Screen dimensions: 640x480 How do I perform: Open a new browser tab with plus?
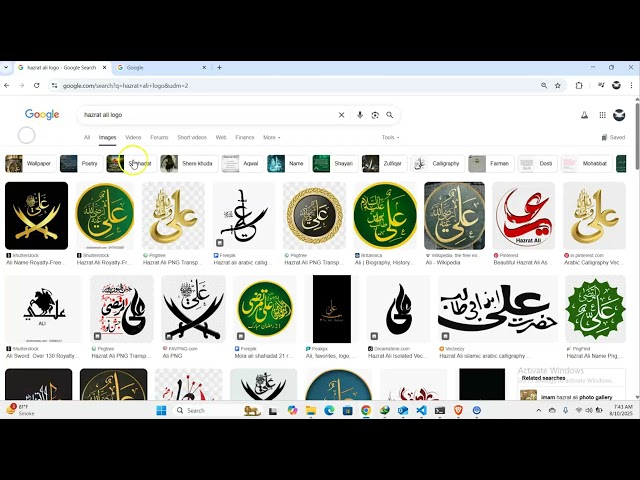coord(219,67)
